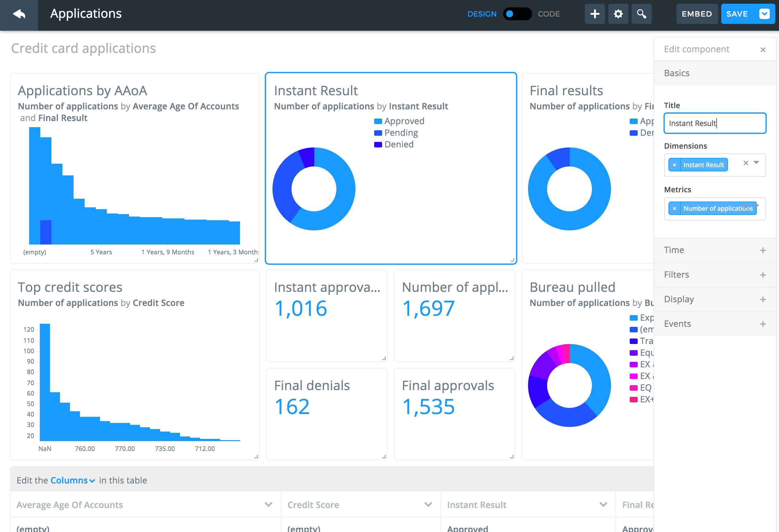This screenshot has width=779, height=532.
Task: Open settings with the gear icon
Action: point(618,14)
